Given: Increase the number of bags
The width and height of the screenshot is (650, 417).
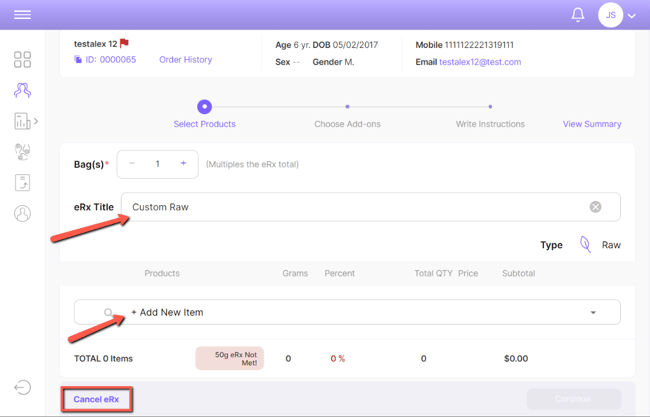Looking at the screenshot, I should (x=183, y=164).
